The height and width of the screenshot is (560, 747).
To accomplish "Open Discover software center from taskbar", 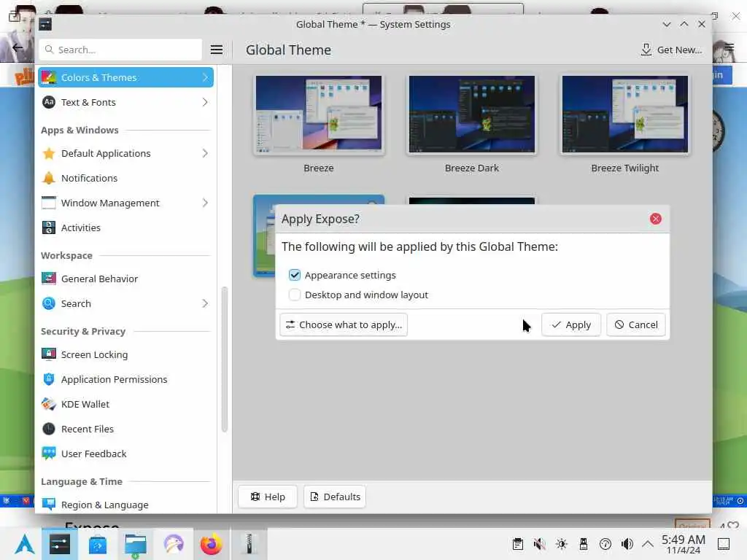I will point(98,544).
